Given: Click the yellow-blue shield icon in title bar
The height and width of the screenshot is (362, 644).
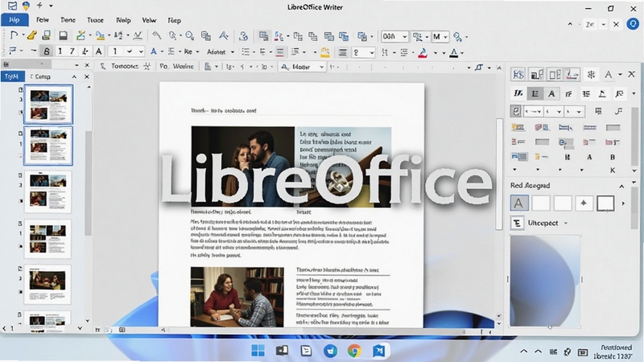Looking at the screenshot, I should pyautogui.click(x=26, y=6).
